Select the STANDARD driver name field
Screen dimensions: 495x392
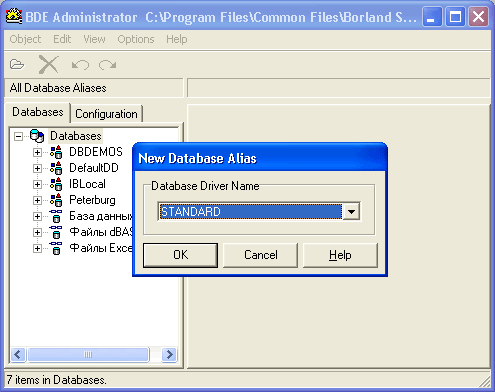[250, 212]
